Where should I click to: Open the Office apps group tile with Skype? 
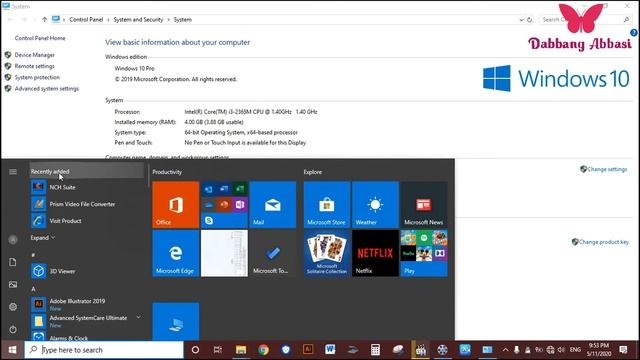pyautogui.click(x=224, y=204)
